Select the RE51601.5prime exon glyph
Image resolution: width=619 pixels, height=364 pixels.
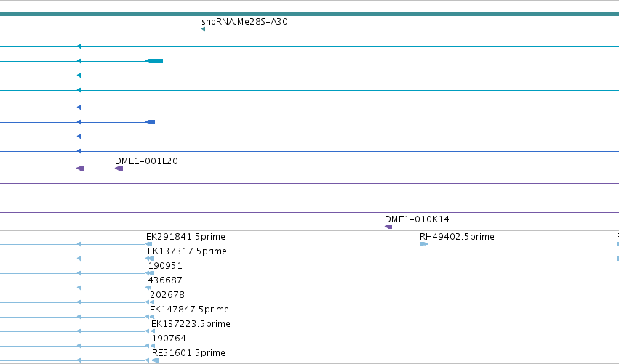[x=156, y=360]
